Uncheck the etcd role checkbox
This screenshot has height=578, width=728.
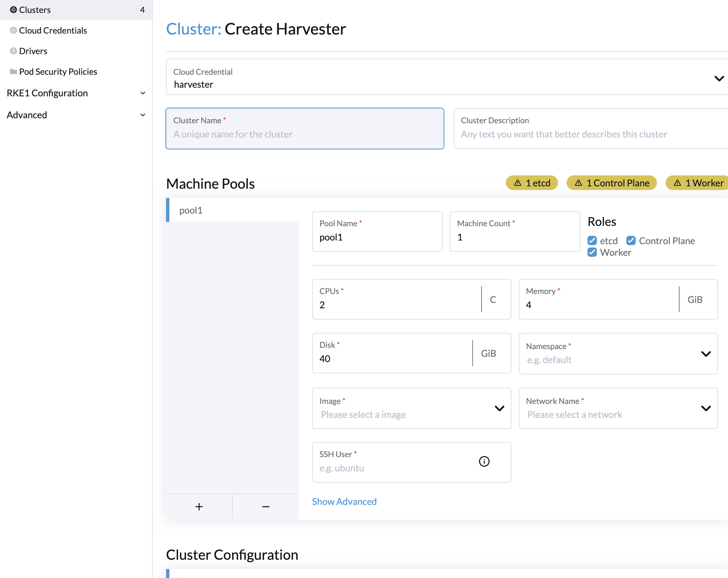click(x=592, y=241)
